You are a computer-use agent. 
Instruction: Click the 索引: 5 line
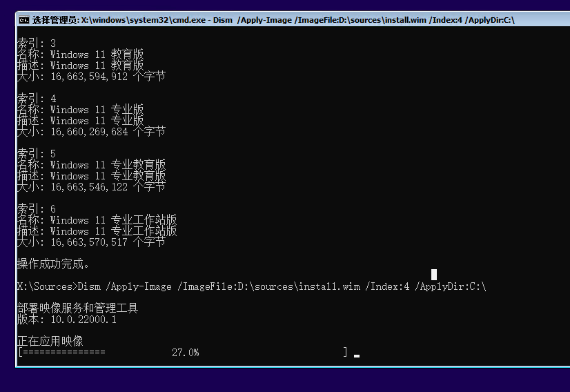pyautogui.click(x=37, y=154)
